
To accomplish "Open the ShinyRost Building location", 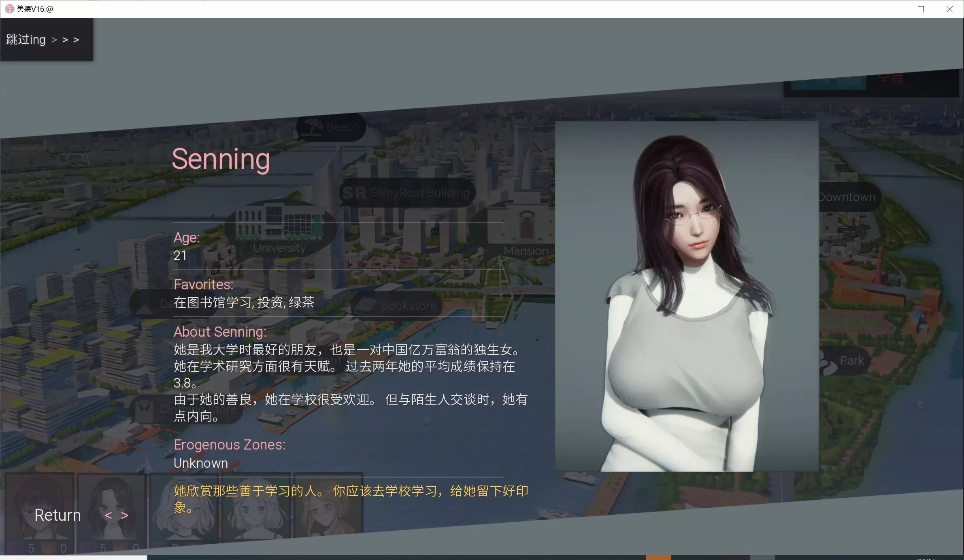I will pos(407,193).
